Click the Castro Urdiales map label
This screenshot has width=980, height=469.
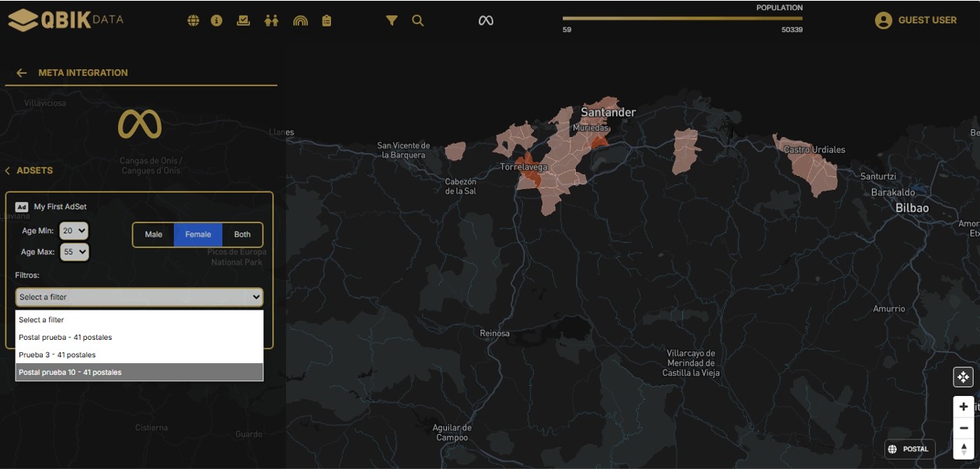click(814, 150)
